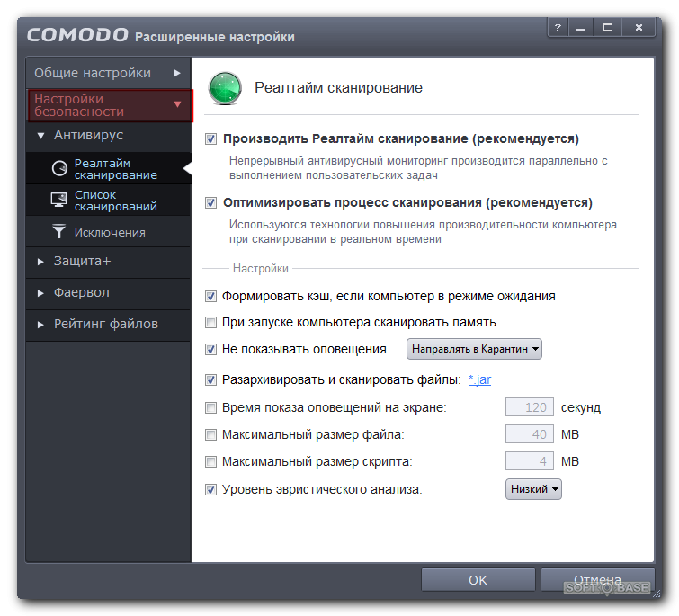Expand the Защита+ section

[82, 261]
